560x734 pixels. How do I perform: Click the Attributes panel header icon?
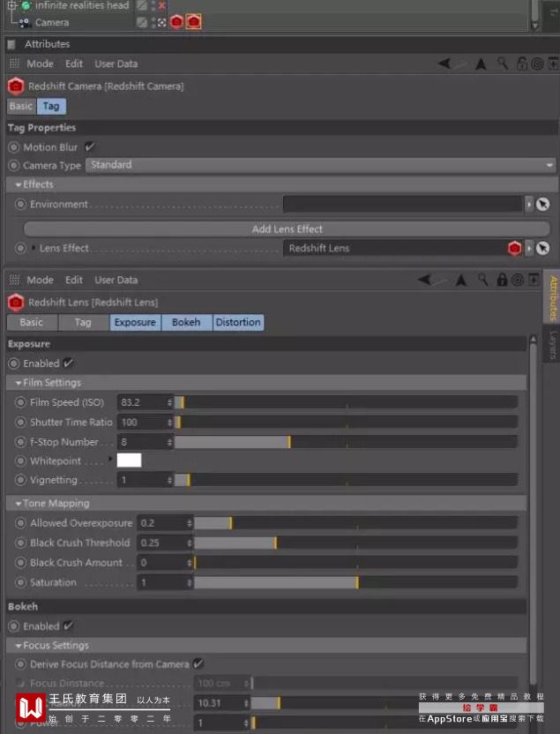pyautogui.click(x=11, y=44)
